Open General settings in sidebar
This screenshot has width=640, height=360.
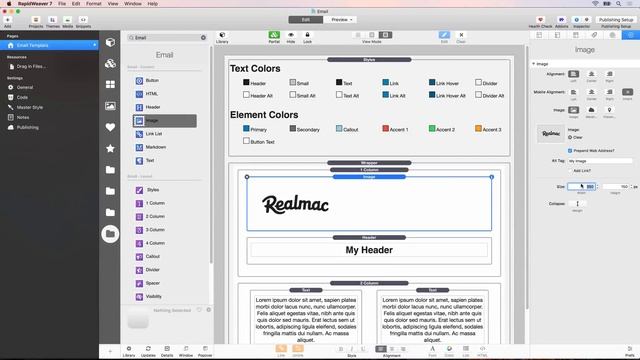pos(24,87)
